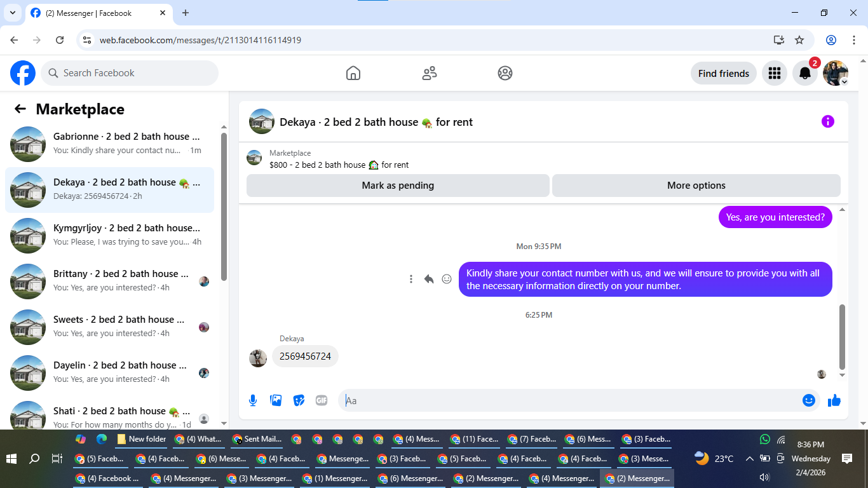View site information icon in address bar
The width and height of the screenshot is (868, 488).
[88, 40]
